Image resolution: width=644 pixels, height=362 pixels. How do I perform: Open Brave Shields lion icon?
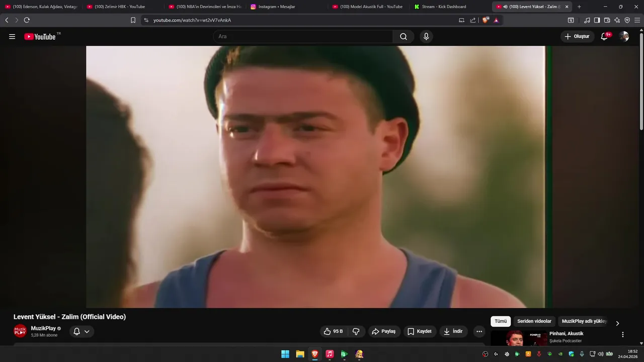[x=486, y=20]
